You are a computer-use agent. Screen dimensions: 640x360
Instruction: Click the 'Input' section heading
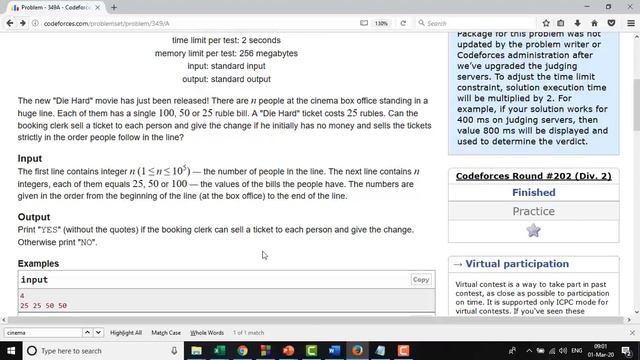30,158
